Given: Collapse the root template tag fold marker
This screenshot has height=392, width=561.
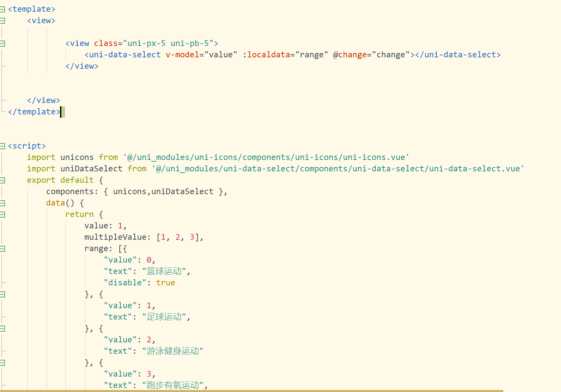Looking at the screenshot, I should tap(2, 9).
